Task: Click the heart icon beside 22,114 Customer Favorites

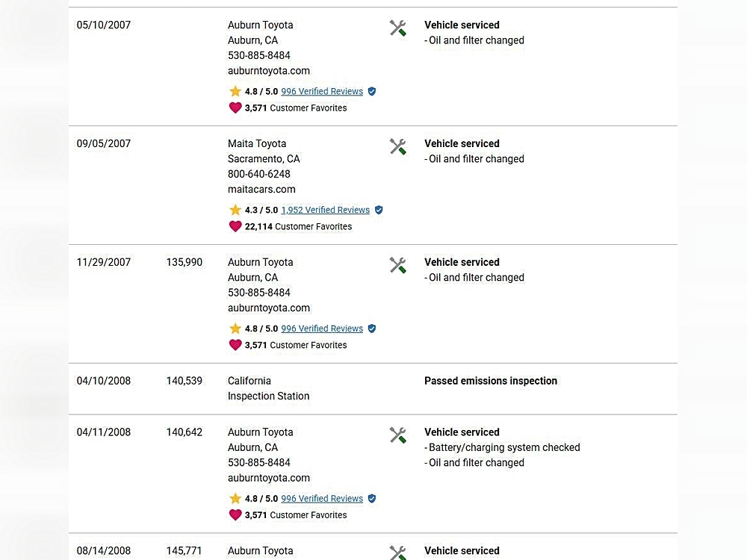Action: pos(235,226)
